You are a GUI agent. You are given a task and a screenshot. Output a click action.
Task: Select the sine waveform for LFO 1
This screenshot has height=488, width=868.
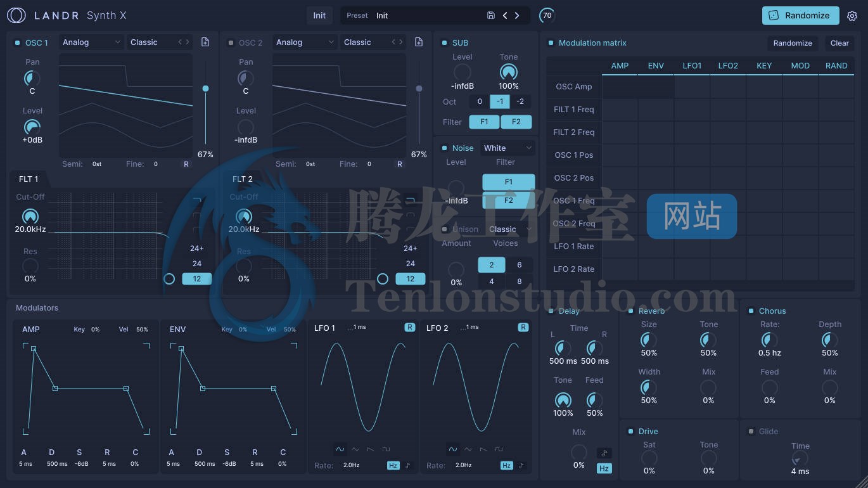(340, 449)
